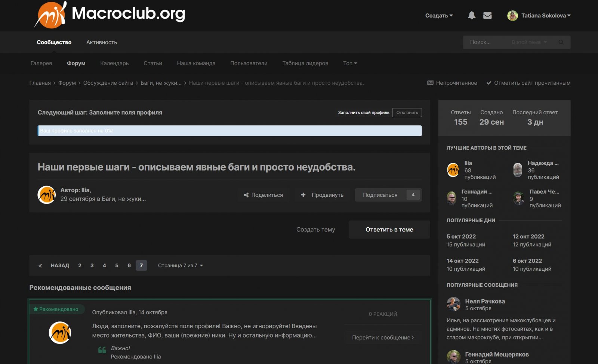
Task: Open search scope 'В этой теме' dropdown
Action: 529,42
